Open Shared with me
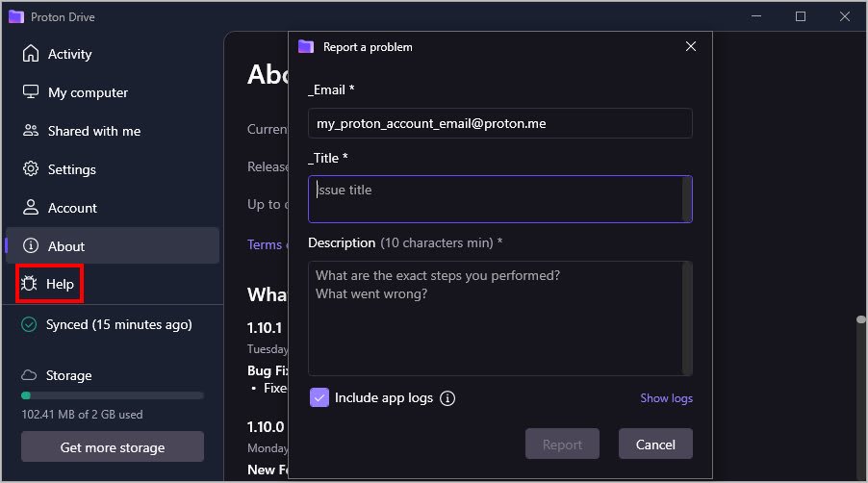 tap(113, 131)
